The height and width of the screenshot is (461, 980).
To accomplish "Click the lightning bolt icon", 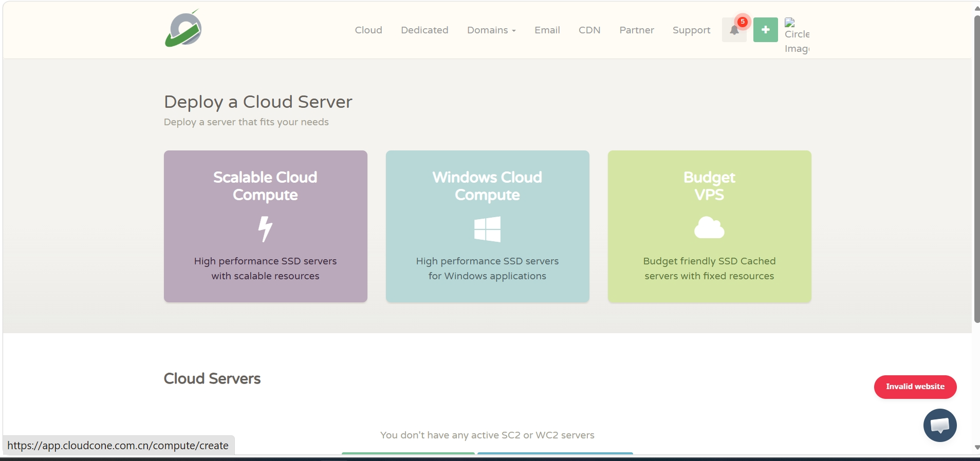I will tap(265, 228).
